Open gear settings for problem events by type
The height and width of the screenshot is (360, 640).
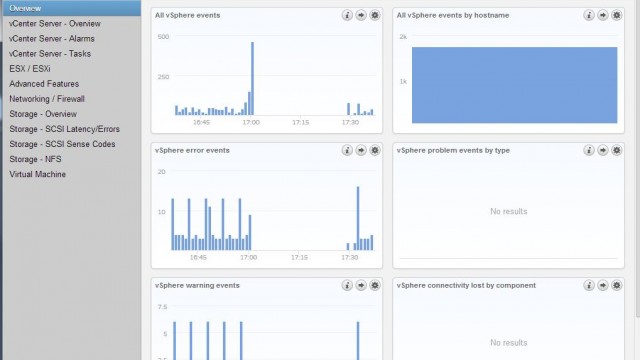point(616,150)
